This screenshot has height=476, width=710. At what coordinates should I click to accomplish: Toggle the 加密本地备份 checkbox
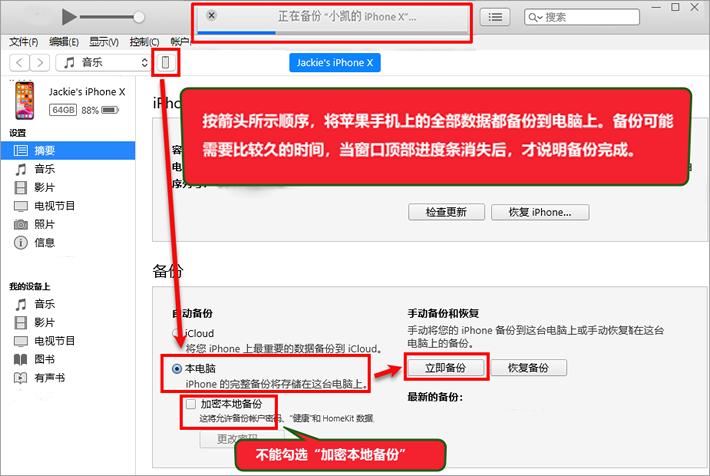191,404
